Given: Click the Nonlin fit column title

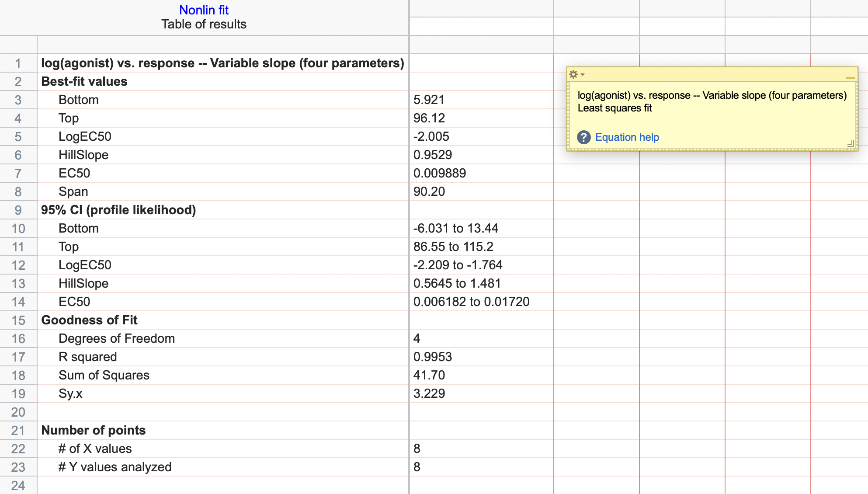Looking at the screenshot, I should (204, 10).
